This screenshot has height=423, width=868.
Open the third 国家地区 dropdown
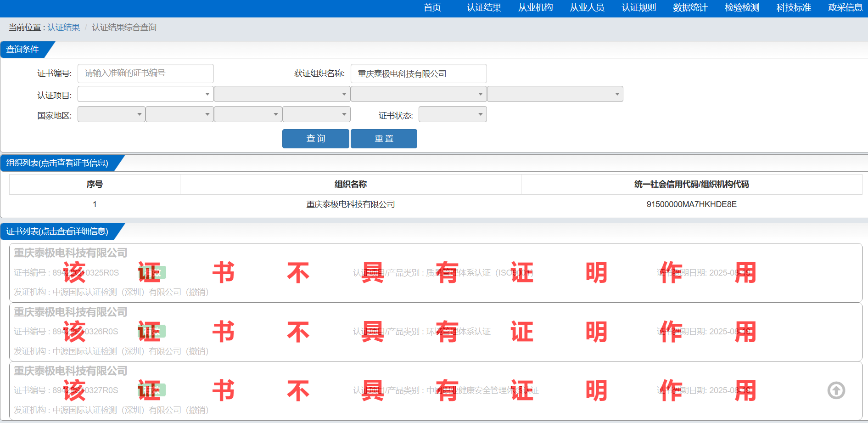coord(248,114)
